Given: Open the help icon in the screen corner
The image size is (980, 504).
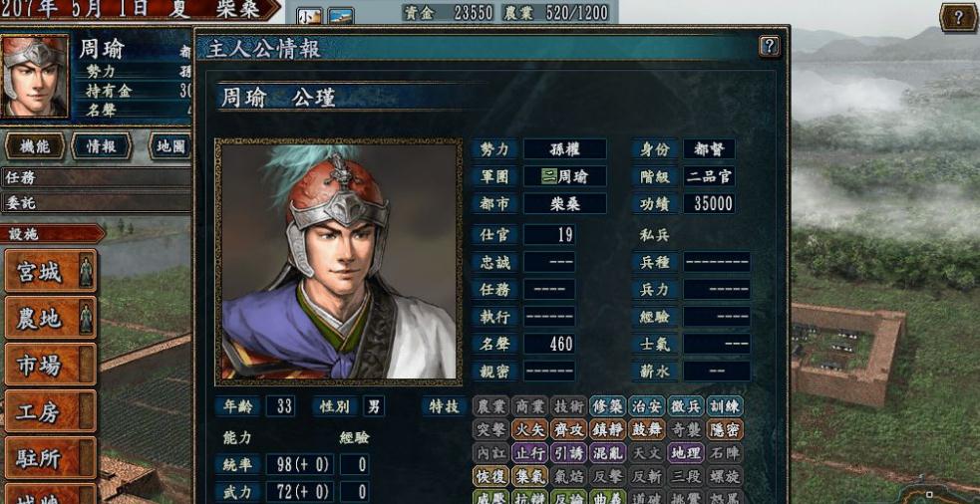Looking at the screenshot, I should coord(958,18).
